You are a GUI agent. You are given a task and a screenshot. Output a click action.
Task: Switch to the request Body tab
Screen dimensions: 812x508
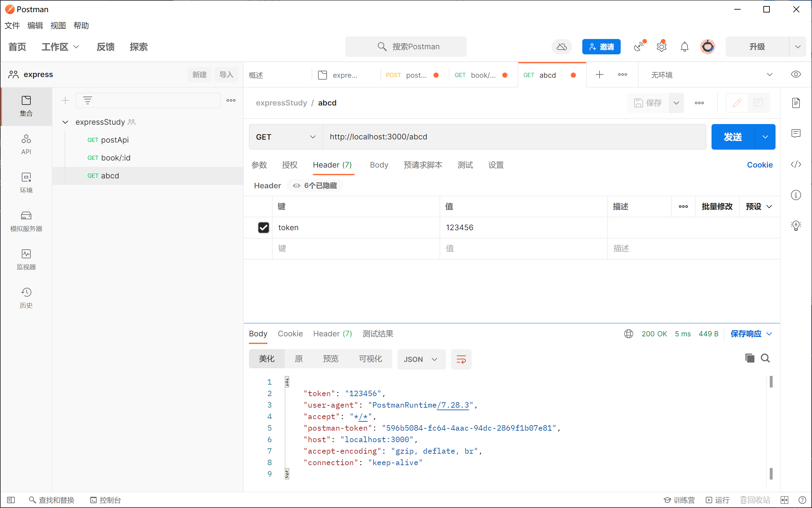point(379,165)
